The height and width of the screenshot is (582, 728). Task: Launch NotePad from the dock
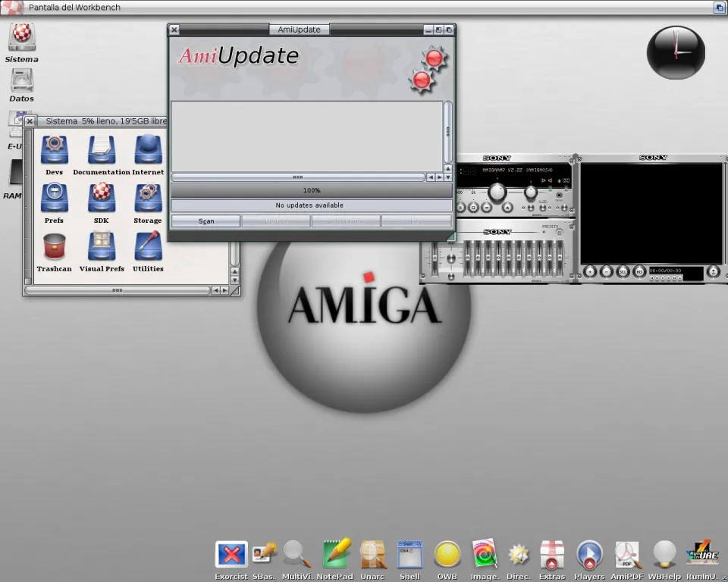(x=336, y=555)
